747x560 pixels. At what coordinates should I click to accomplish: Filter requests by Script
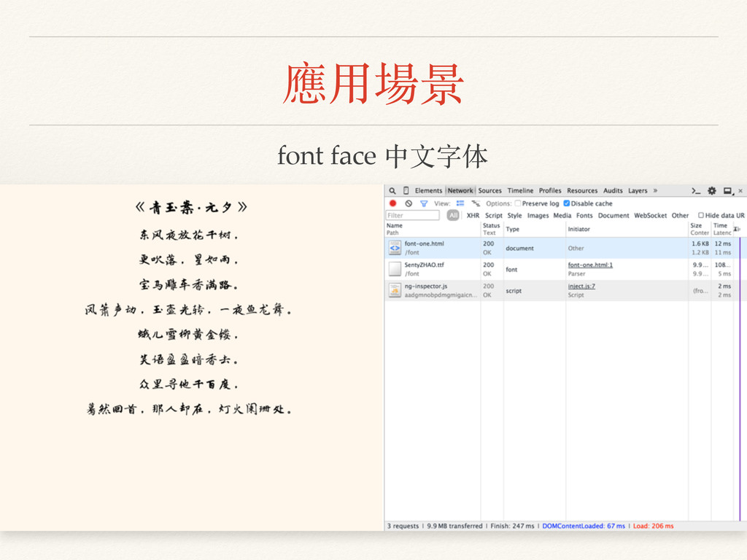[x=494, y=215]
